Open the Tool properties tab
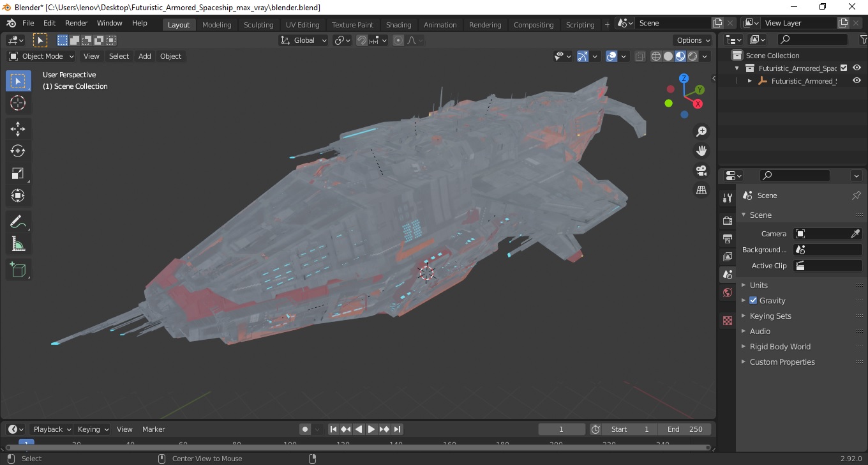Viewport: 868px width, 465px height. (x=728, y=198)
